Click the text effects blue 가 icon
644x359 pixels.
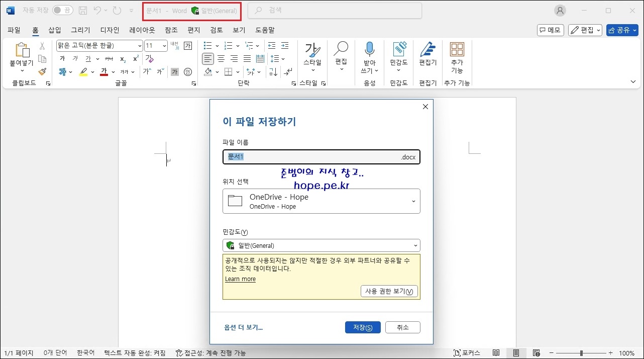click(63, 72)
